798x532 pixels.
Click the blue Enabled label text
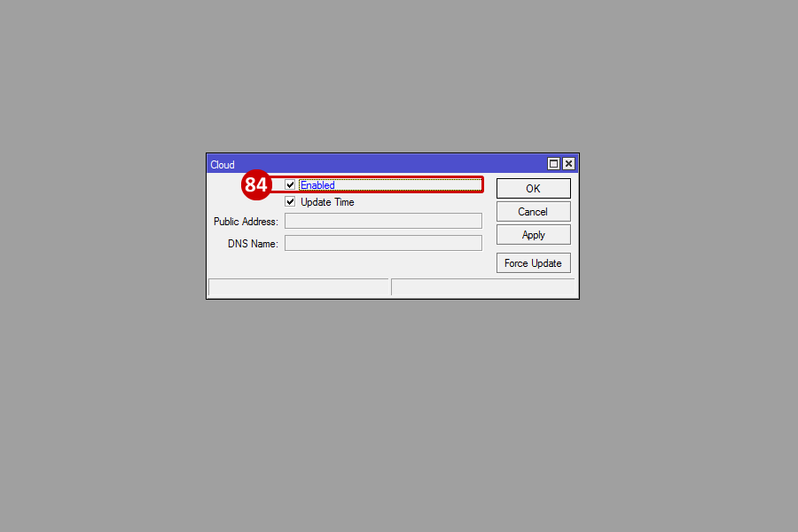[x=317, y=185]
